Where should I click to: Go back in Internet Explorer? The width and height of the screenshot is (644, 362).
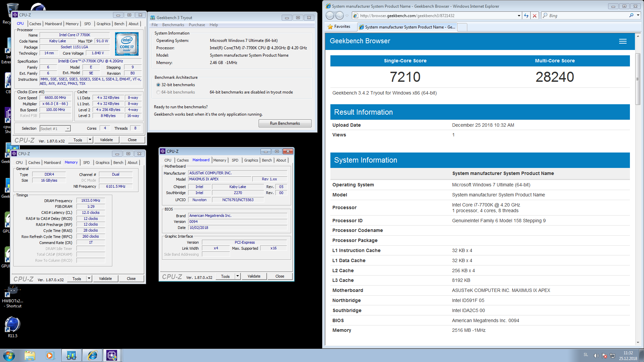(330, 15)
